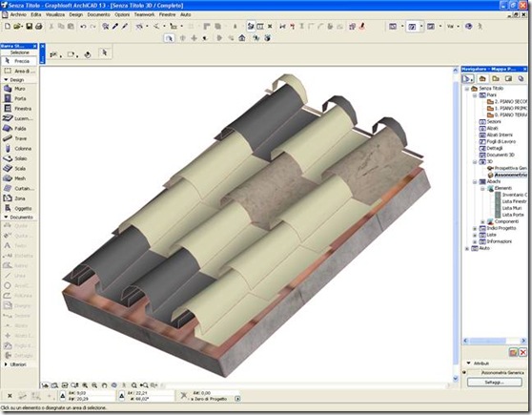Screen dimensions: 532x415
Task: Open 2. PIANO SECONDO story in navigator
Action: [x=507, y=101]
